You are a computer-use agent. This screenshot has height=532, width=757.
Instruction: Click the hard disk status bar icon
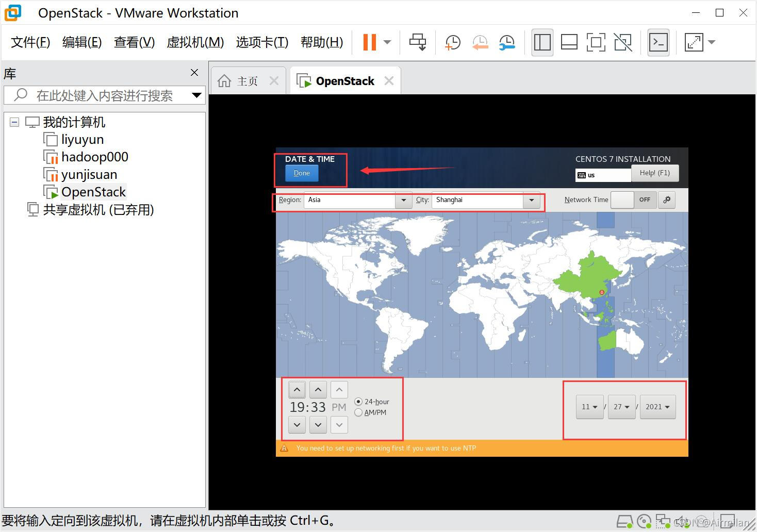(x=625, y=522)
